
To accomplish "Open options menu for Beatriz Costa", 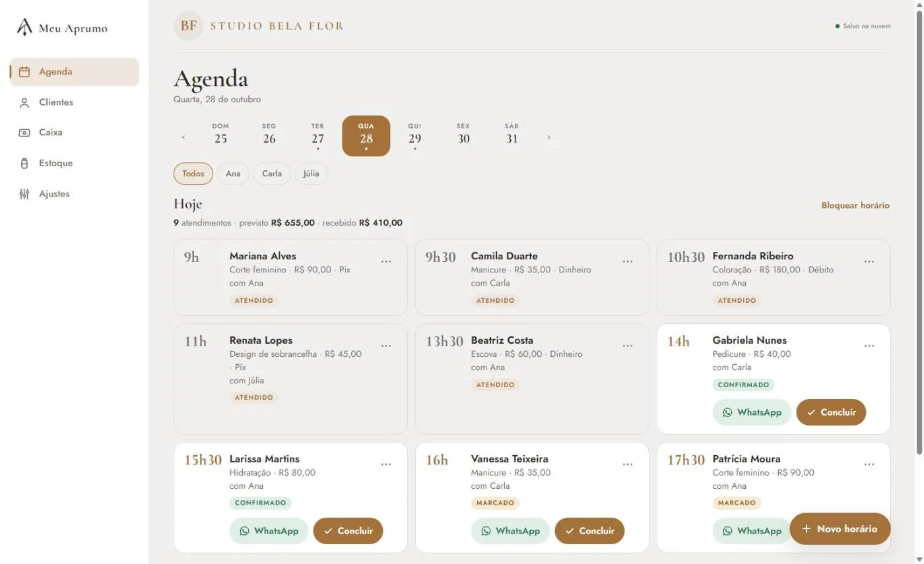I will [x=628, y=346].
